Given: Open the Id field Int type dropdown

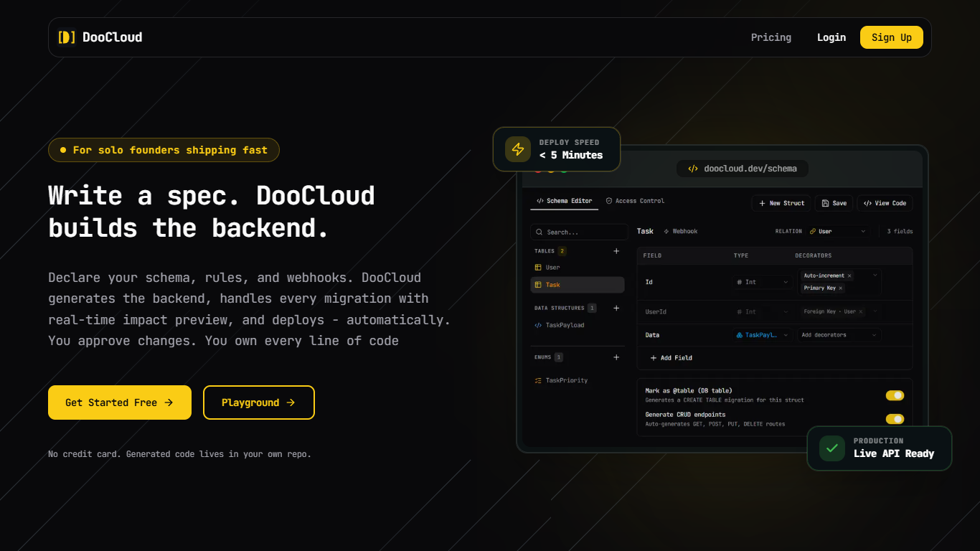Looking at the screenshot, I should pos(763,282).
